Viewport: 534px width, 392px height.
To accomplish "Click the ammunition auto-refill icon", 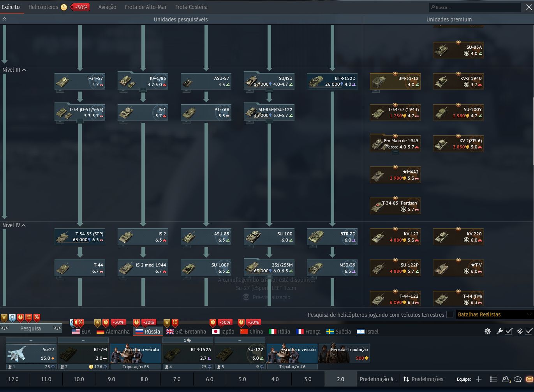I will 520,331.
